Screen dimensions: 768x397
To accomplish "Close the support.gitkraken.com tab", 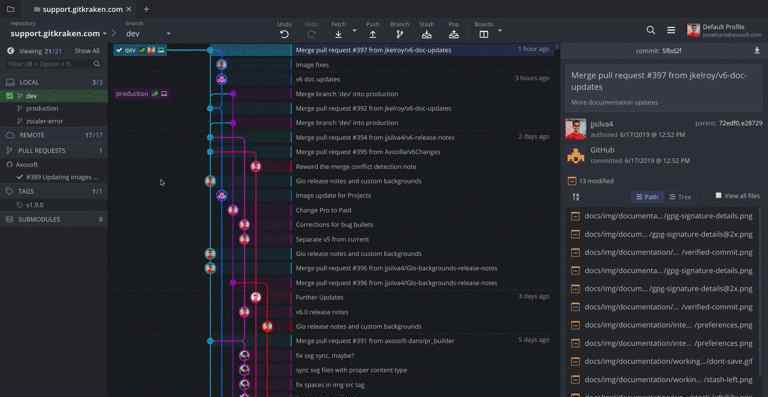I will click(129, 9).
